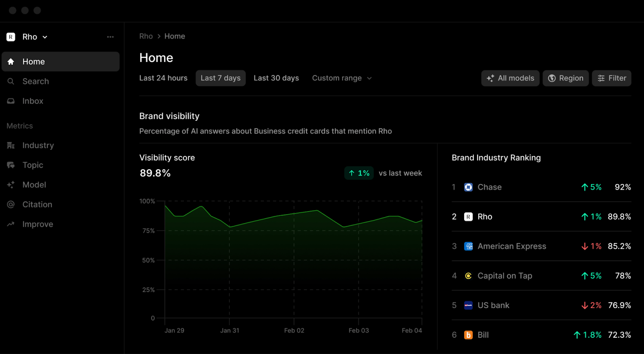This screenshot has width=644, height=354.
Task: Open the three-dot workspace menu
Action: pos(110,37)
